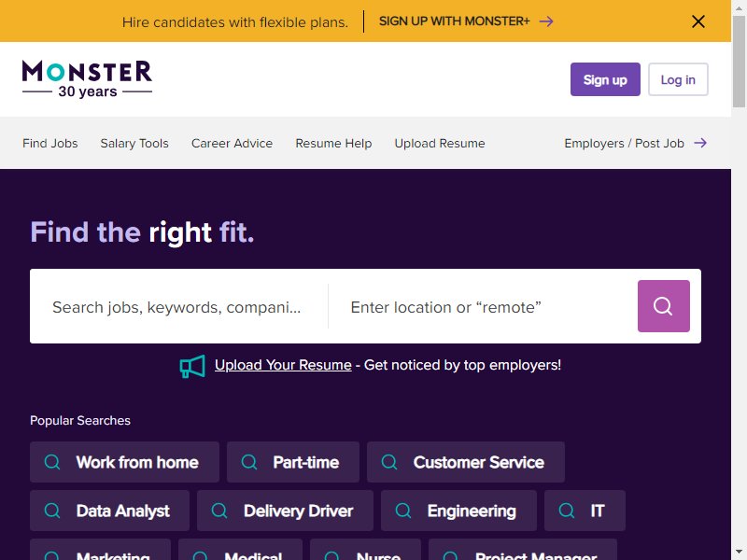Search popular term IT
The width and height of the screenshot is (747, 560).
click(x=585, y=511)
